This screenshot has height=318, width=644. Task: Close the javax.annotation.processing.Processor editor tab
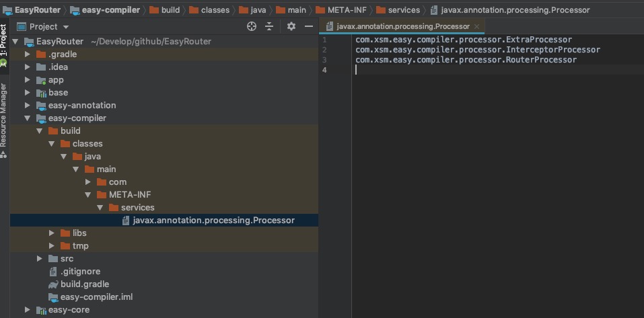(x=477, y=26)
